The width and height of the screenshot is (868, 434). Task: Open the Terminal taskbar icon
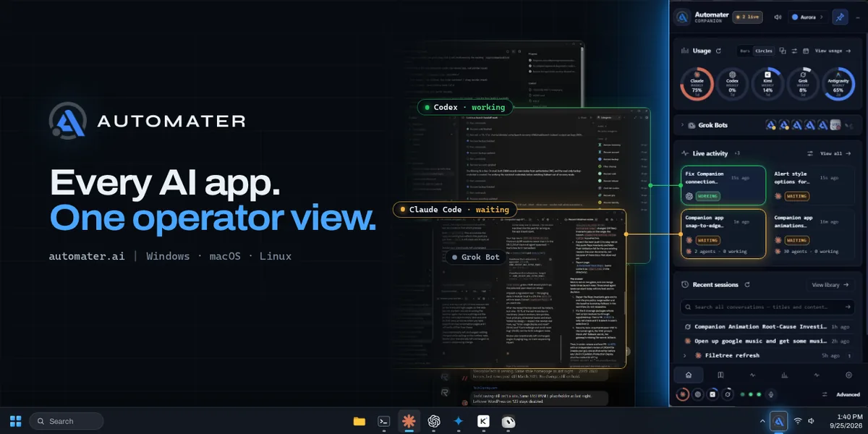click(385, 421)
